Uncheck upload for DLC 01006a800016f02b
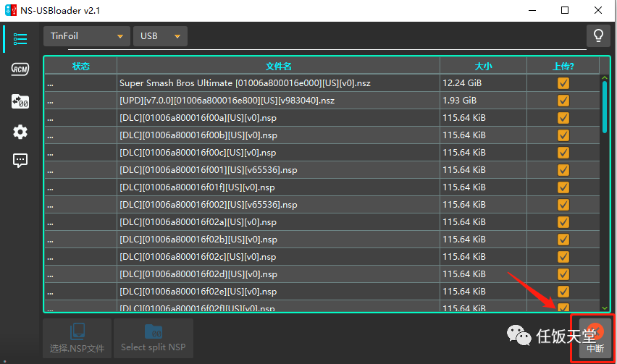 563,239
